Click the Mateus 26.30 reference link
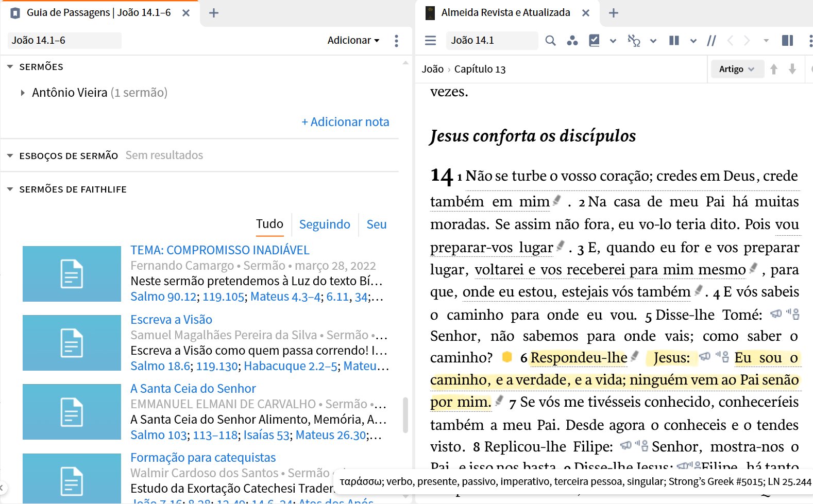 (x=331, y=435)
